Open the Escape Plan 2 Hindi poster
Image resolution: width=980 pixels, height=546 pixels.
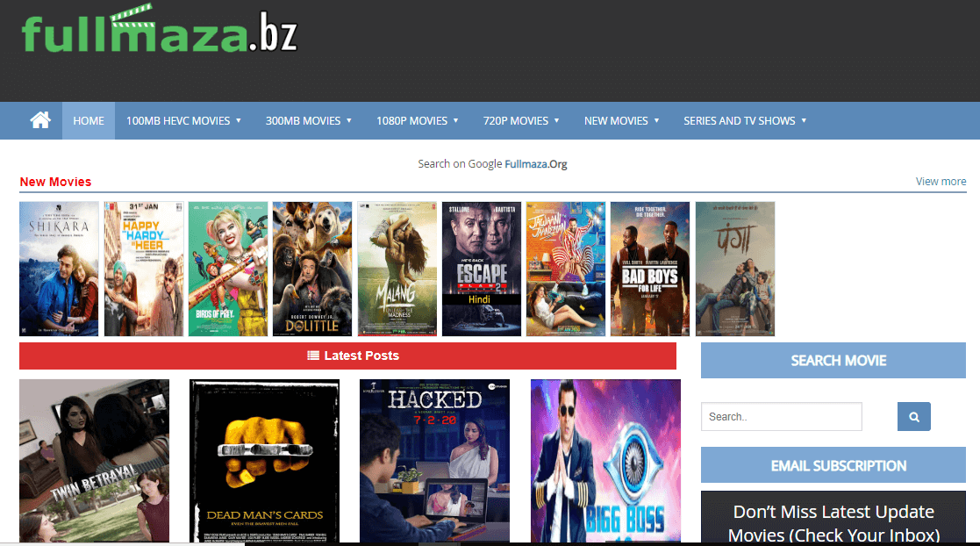[x=482, y=269]
